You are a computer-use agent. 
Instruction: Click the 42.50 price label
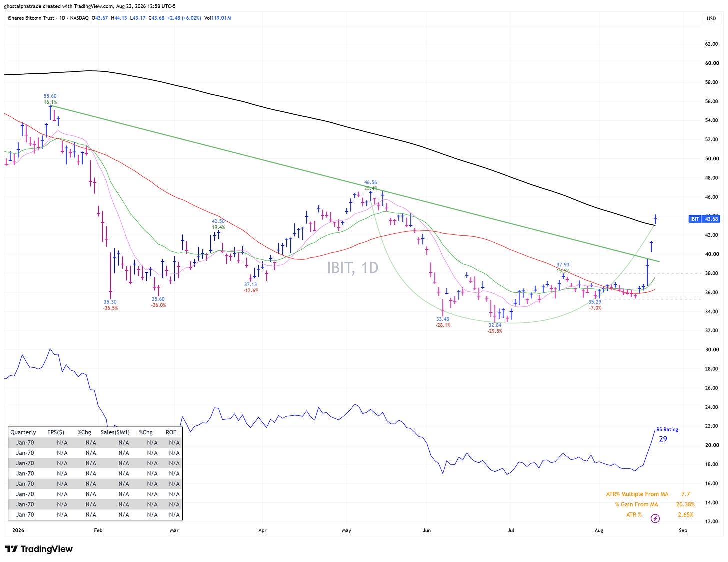[218, 221]
